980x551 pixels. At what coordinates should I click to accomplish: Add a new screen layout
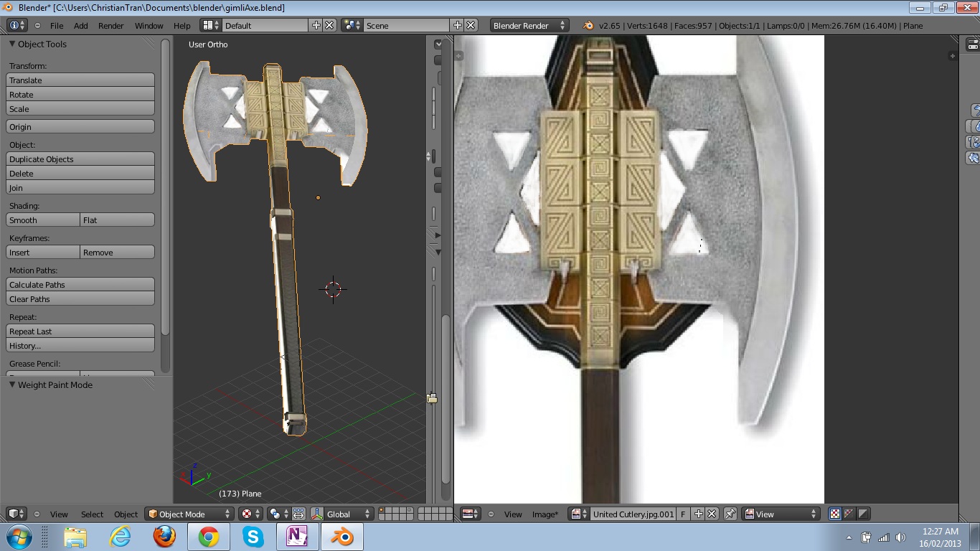click(316, 25)
